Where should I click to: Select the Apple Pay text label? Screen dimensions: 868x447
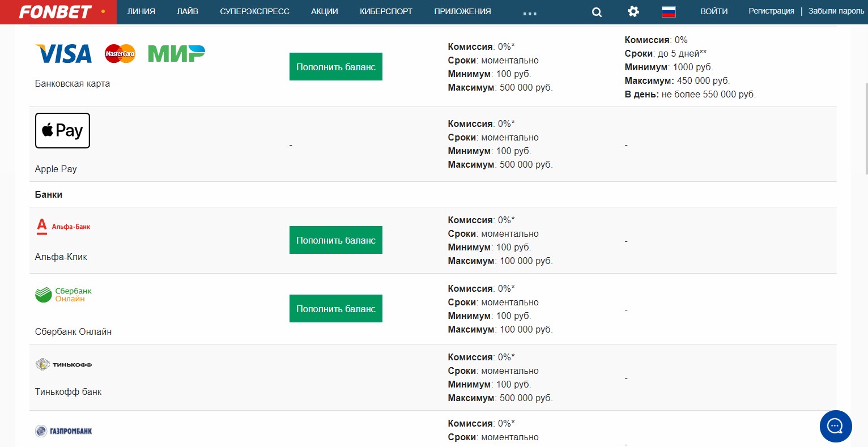click(56, 169)
